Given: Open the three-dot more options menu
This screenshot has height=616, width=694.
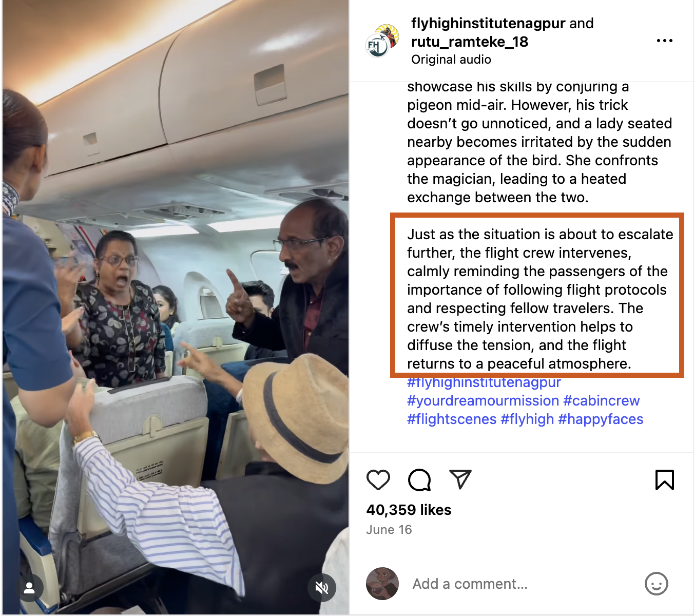Looking at the screenshot, I should point(664,41).
